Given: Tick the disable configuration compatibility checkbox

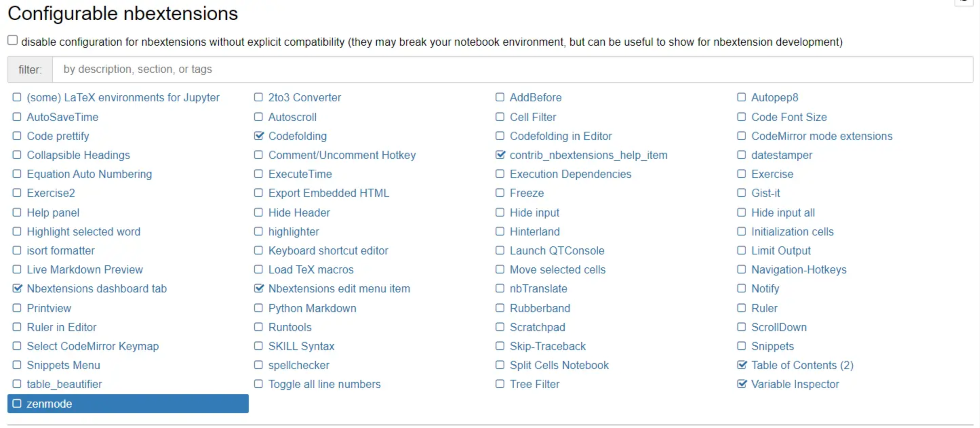Looking at the screenshot, I should coord(13,40).
